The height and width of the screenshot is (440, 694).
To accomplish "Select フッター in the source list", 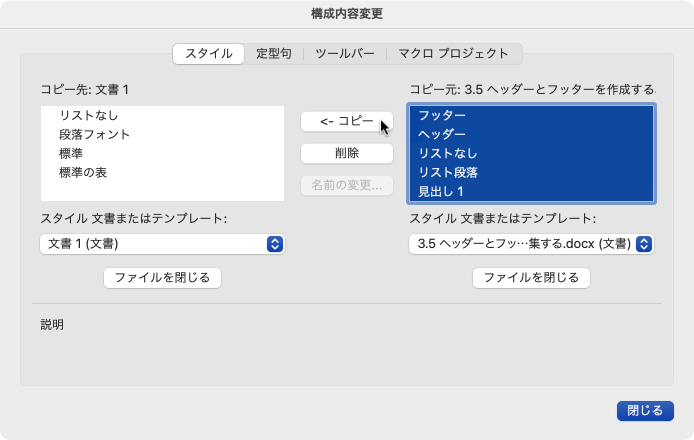I will pyautogui.click(x=442, y=115).
